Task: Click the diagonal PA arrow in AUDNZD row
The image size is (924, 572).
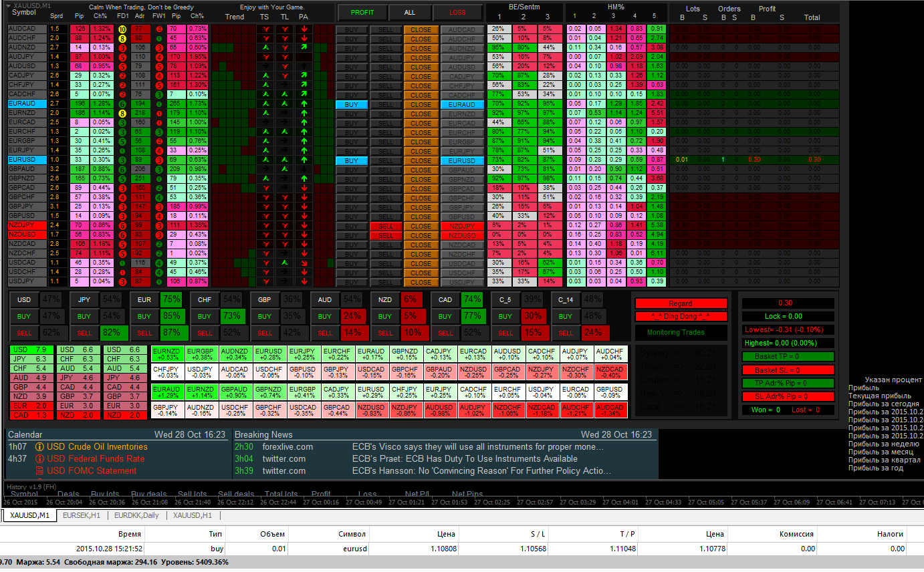Action: (x=304, y=48)
